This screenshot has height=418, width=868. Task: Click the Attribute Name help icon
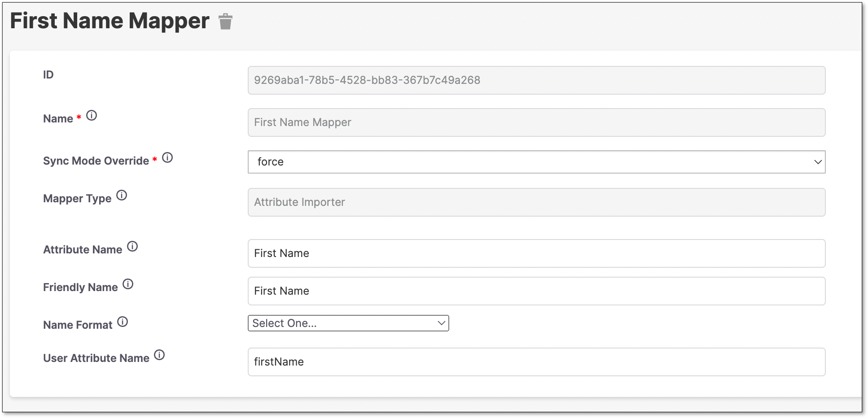[132, 247]
